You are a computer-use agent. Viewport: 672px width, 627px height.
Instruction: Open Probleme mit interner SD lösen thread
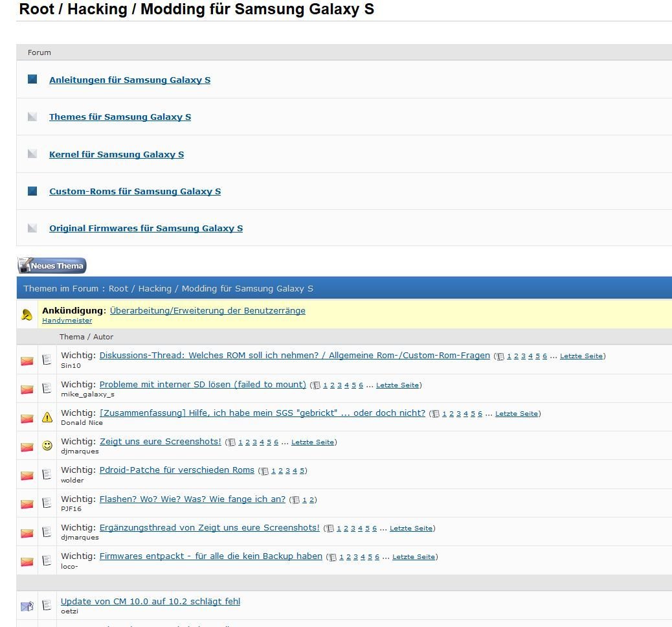click(203, 384)
